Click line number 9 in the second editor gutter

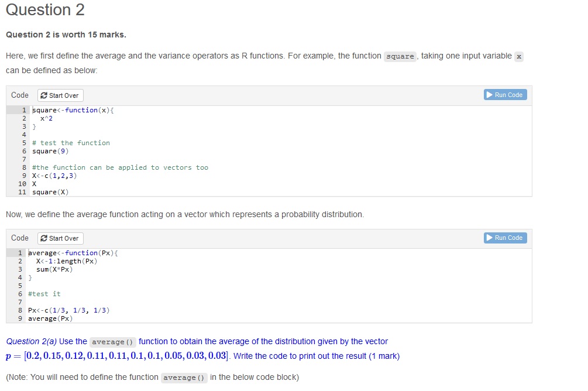click(x=20, y=318)
